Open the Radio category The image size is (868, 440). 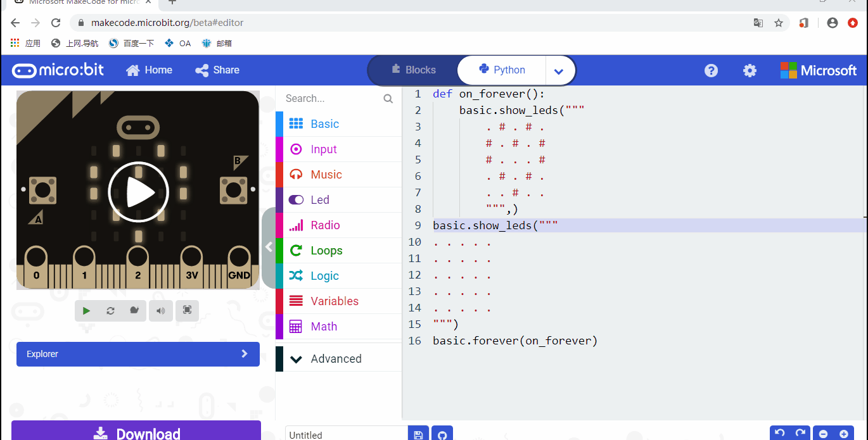click(x=339, y=225)
